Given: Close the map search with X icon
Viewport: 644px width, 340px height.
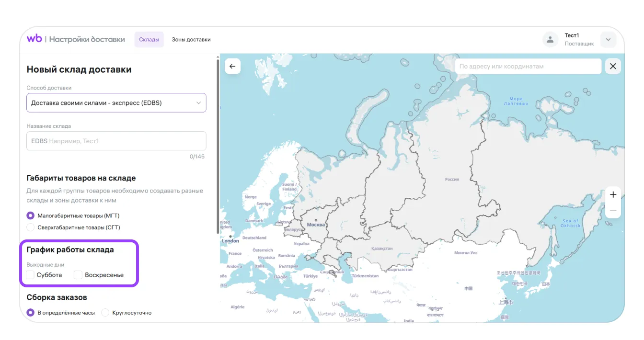Looking at the screenshot, I should click(x=613, y=67).
